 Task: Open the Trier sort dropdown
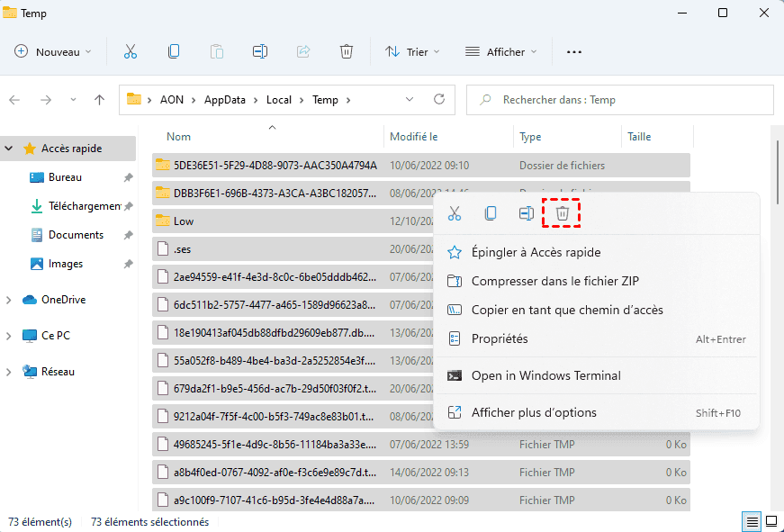[x=412, y=52]
